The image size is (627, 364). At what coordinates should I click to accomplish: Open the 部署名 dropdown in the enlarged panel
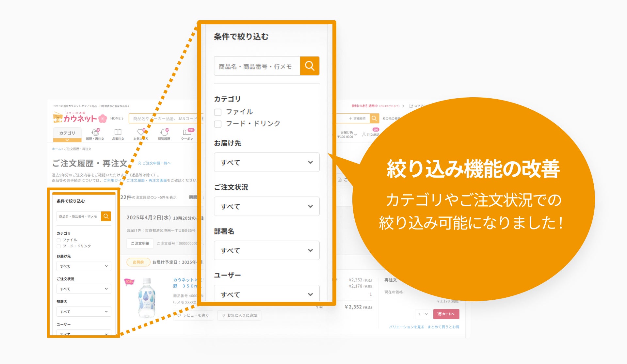pyautogui.click(x=266, y=250)
